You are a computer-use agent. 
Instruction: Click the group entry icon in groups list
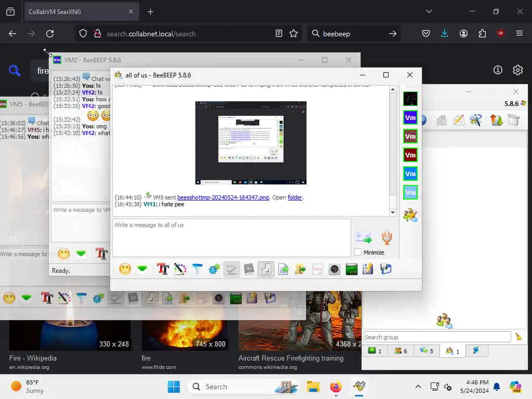(444, 321)
